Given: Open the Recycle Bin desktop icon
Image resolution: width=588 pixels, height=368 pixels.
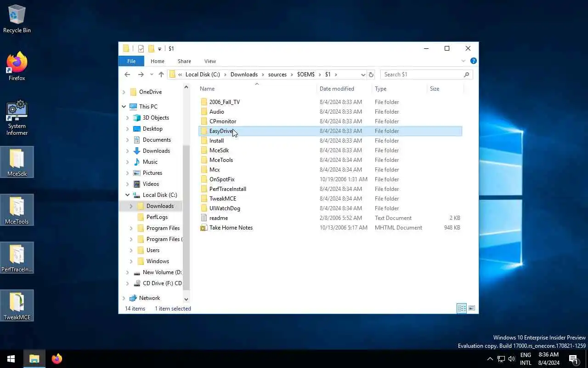Looking at the screenshot, I should tap(17, 19).
